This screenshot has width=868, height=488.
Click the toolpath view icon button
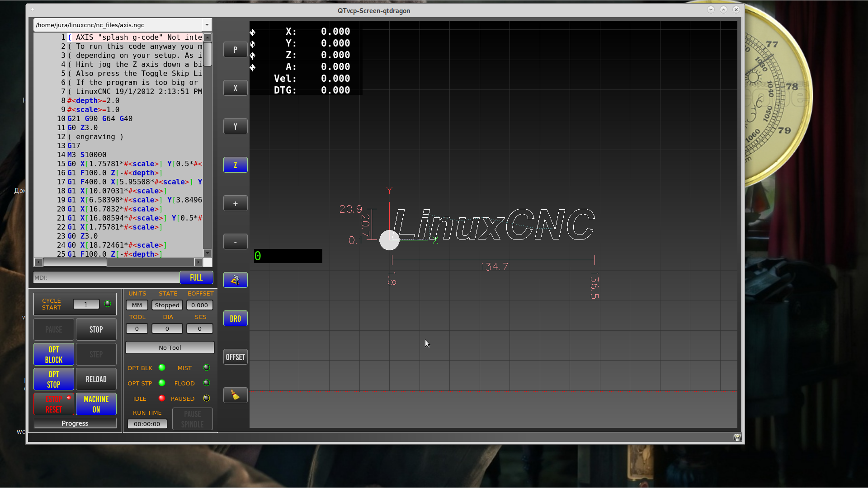point(235,280)
